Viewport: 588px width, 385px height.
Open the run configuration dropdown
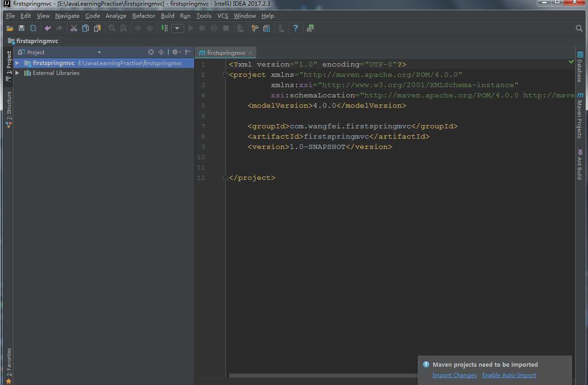177,28
